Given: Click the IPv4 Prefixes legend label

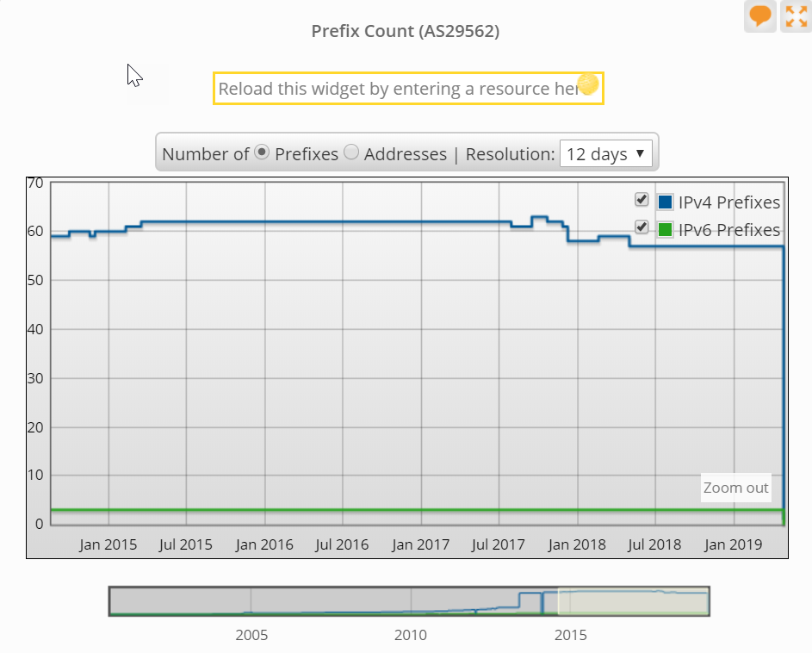Looking at the screenshot, I should point(729,202).
